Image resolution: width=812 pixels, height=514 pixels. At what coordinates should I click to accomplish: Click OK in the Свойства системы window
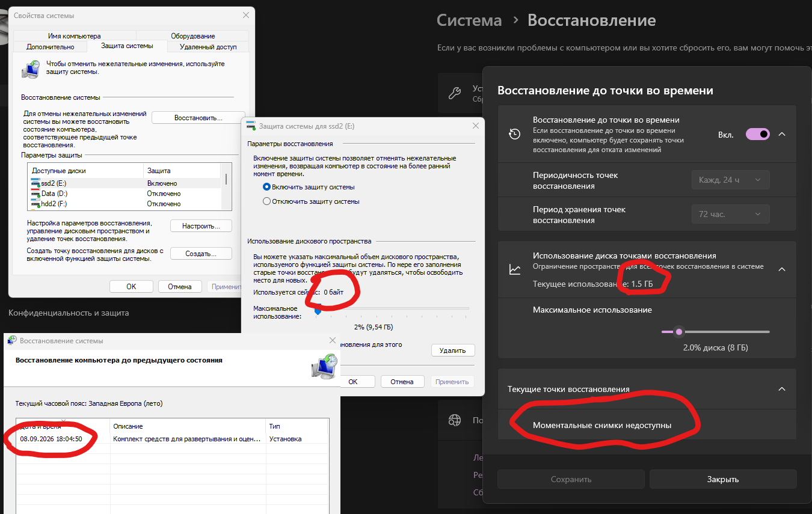(x=131, y=287)
